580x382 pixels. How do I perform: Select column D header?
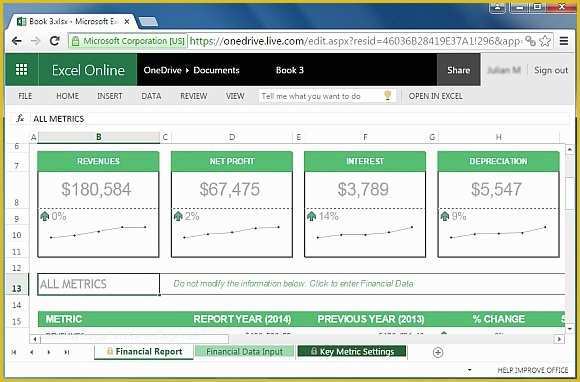tap(232, 137)
